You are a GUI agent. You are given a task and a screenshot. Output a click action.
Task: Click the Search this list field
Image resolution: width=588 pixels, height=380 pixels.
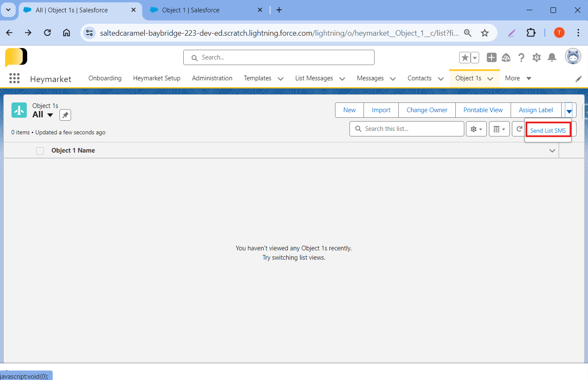coord(407,129)
